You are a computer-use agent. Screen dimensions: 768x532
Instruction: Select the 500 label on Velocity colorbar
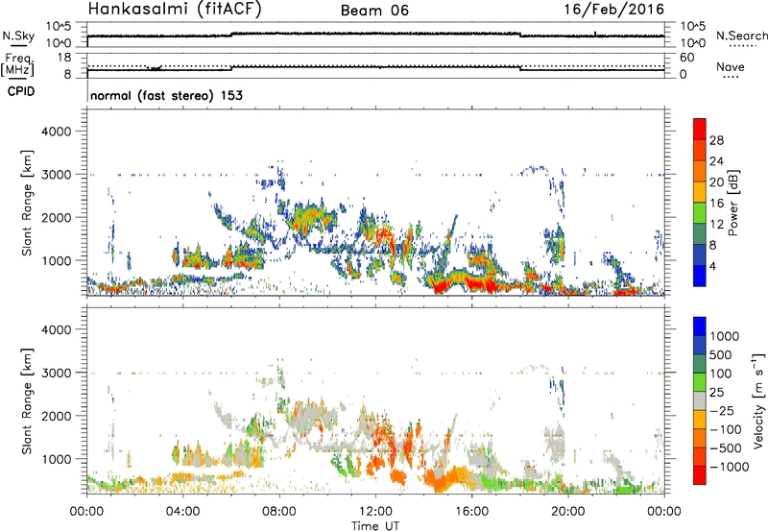point(721,354)
